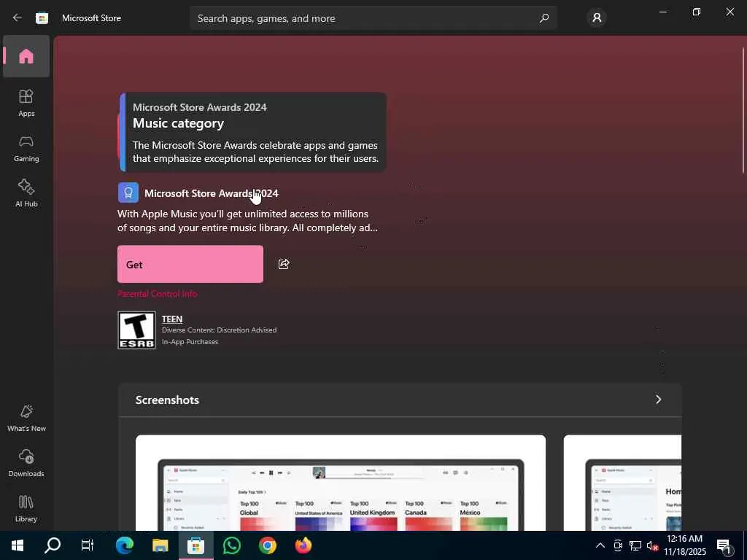The image size is (747, 560).
Task: Open the Home section in sidebar
Action: point(26,56)
